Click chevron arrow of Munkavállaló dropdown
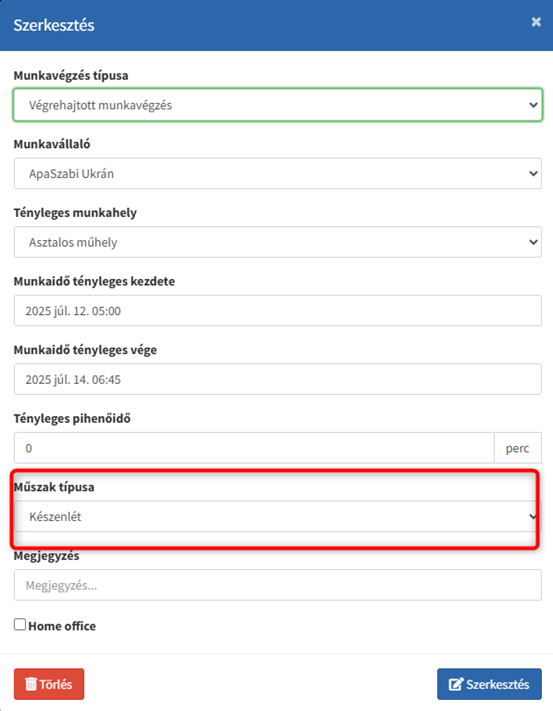Screen dimensions: 553x711 coord(533,173)
